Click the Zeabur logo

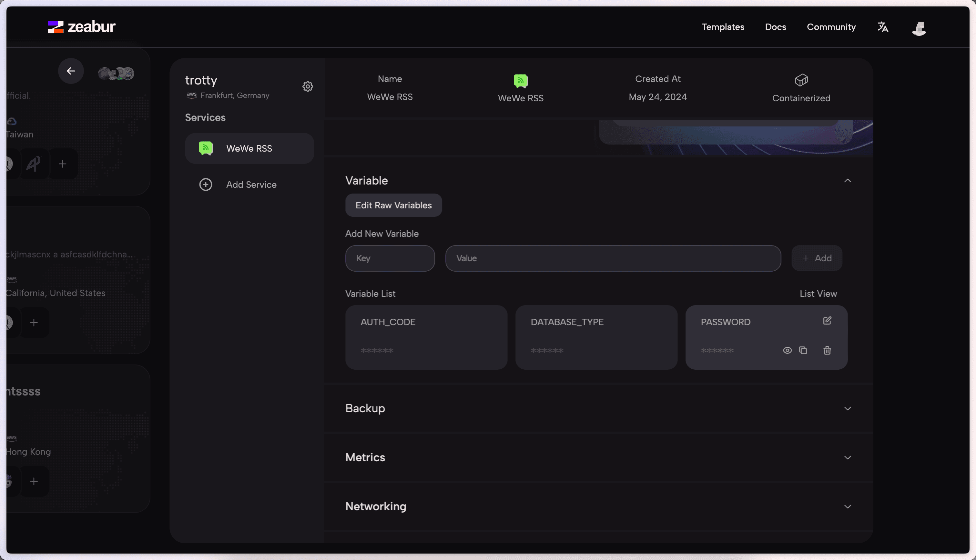pyautogui.click(x=81, y=27)
